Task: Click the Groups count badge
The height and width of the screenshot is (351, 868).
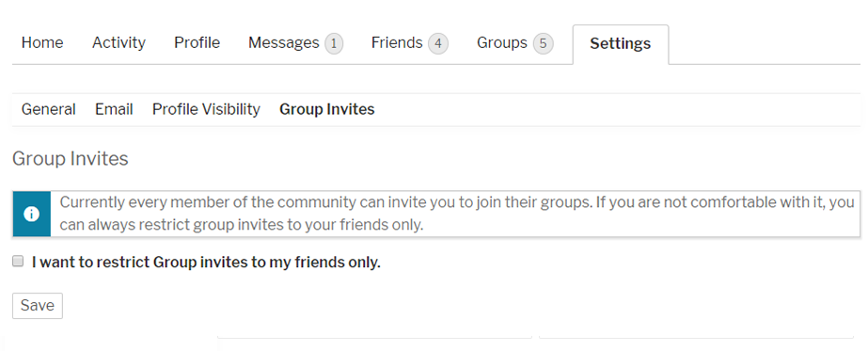Action: 543,43
